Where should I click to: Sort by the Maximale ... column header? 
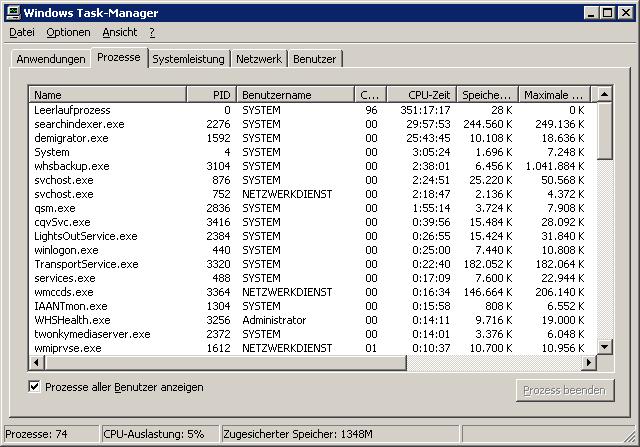[x=554, y=95]
